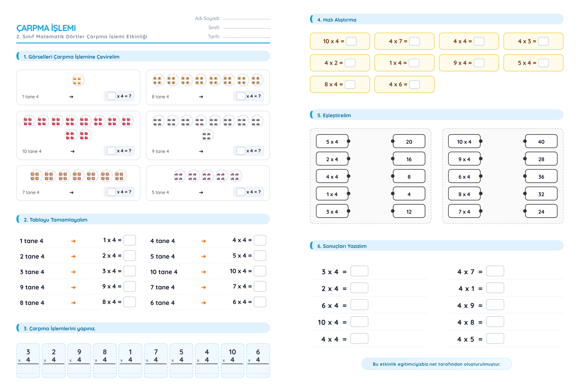Click the connector dot beside result 28
Viewport: 580px width, 392px height.
pos(525,159)
